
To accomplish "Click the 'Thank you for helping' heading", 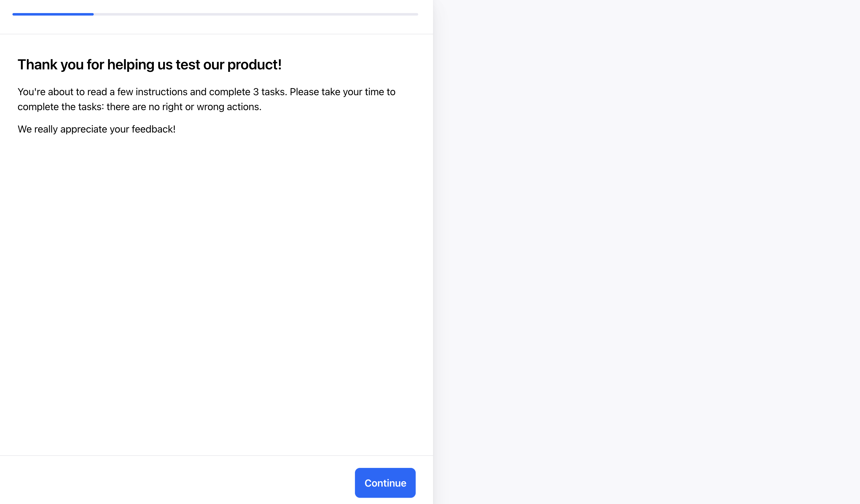I will click(x=149, y=64).
